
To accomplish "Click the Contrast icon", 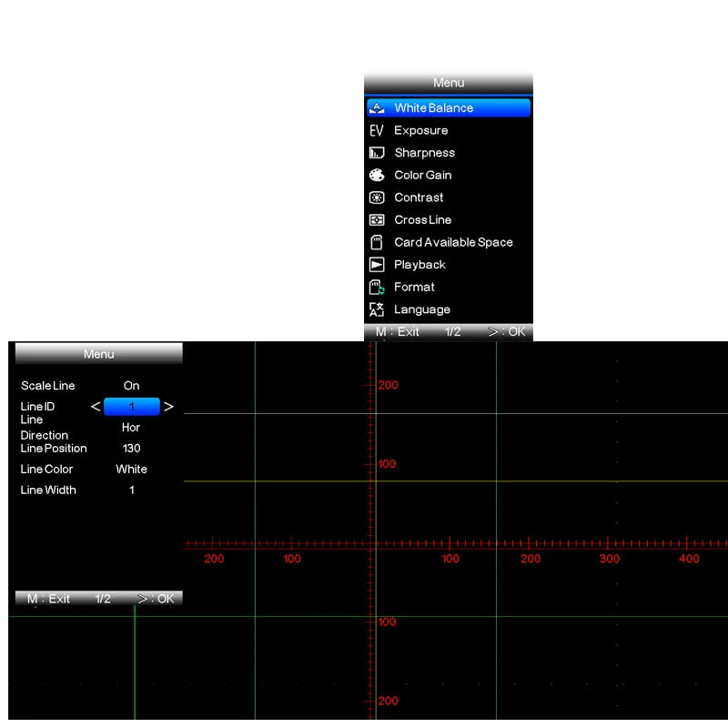I will (x=377, y=197).
